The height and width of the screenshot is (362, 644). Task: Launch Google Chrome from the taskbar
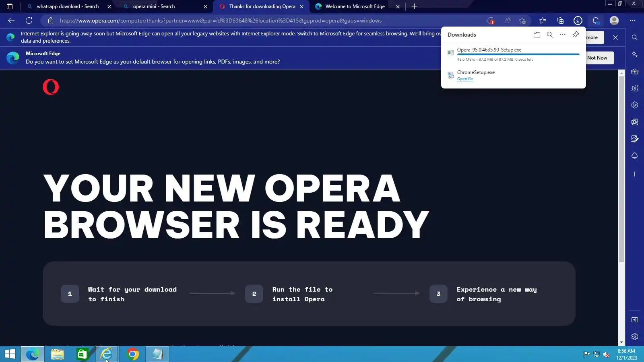pyautogui.click(x=132, y=354)
